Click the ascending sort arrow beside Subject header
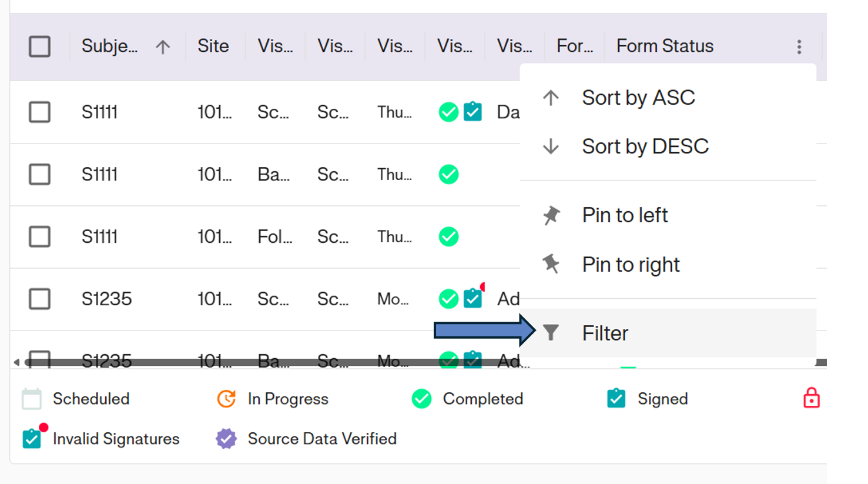Image resolution: width=868 pixels, height=484 pixels. [163, 46]
